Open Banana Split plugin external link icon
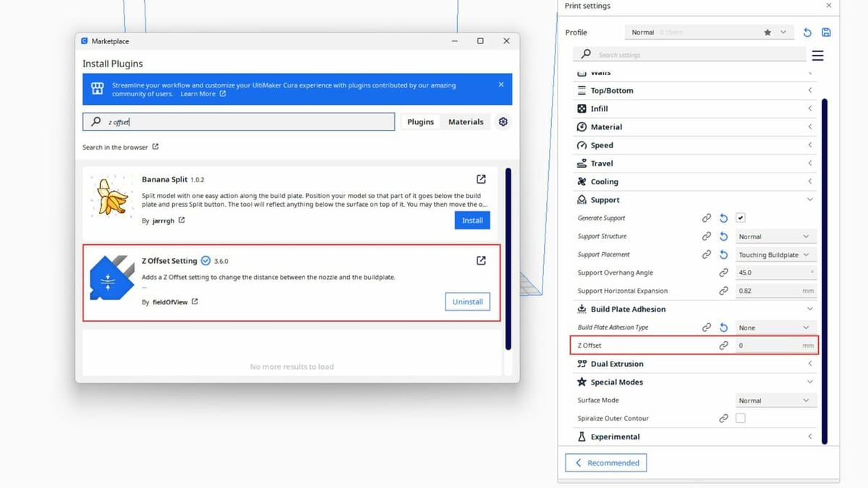The height and width of the screenshot is (488, 868). click(481, 179)
